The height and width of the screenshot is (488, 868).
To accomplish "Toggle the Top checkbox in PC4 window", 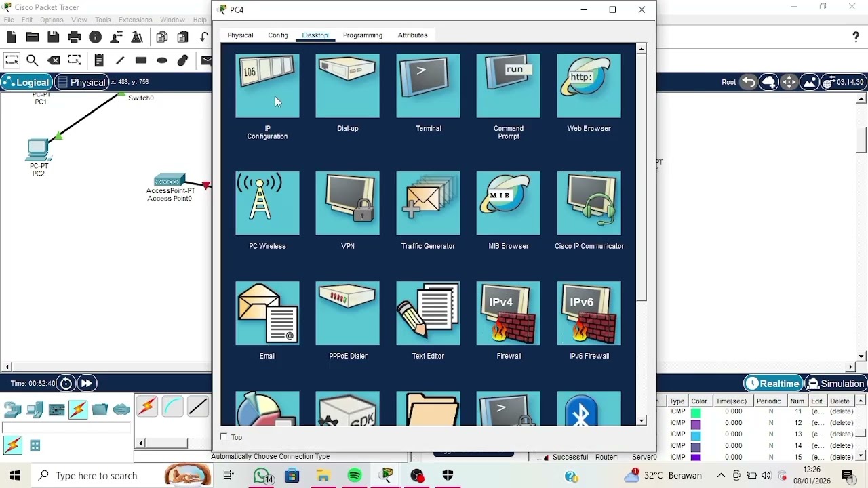I will [224, 437].
